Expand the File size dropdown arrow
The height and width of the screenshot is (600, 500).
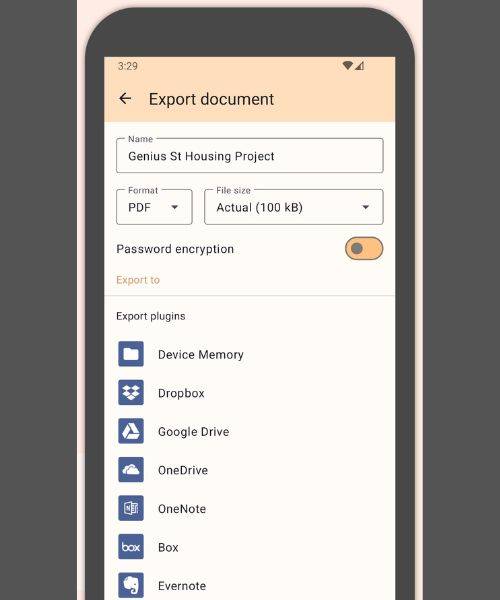click(x=366, y=207)
